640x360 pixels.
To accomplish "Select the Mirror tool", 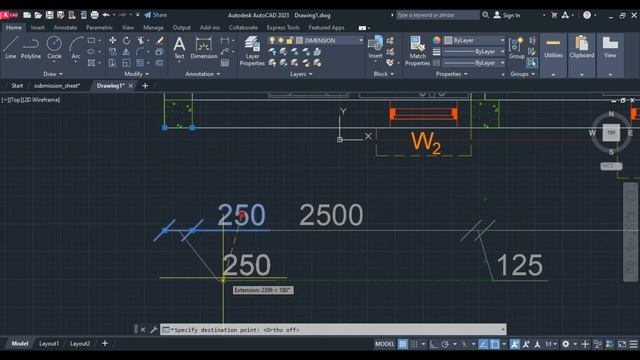I will pyautogui.click(x=126, y=52).
